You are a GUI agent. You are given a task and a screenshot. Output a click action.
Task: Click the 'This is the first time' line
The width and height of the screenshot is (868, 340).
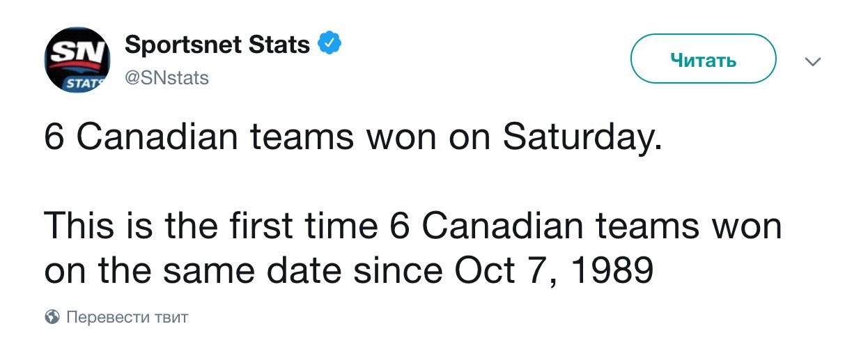209,228
